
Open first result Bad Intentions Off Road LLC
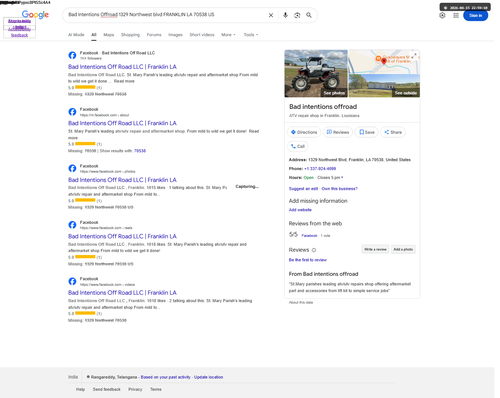(x=122, y=67)
